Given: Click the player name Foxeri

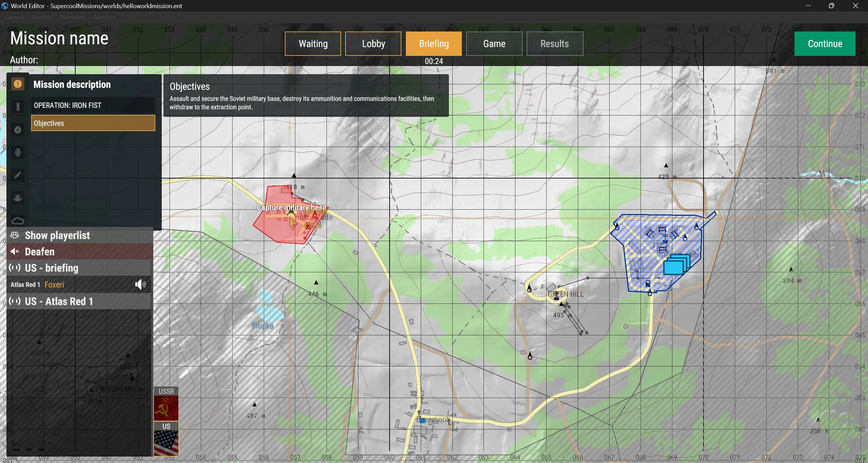Looking at the screenshot, I should (54, 285).
